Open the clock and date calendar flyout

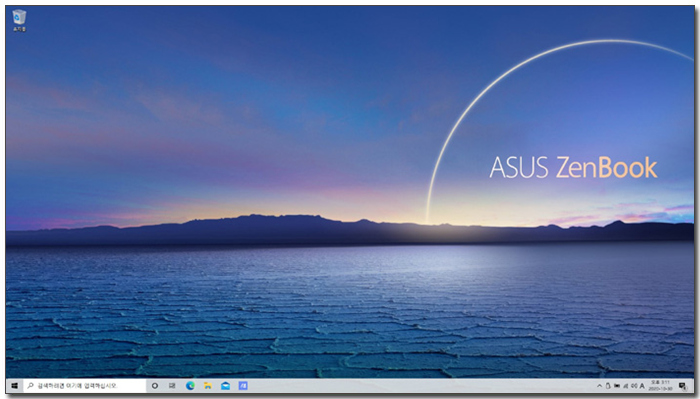660,386
